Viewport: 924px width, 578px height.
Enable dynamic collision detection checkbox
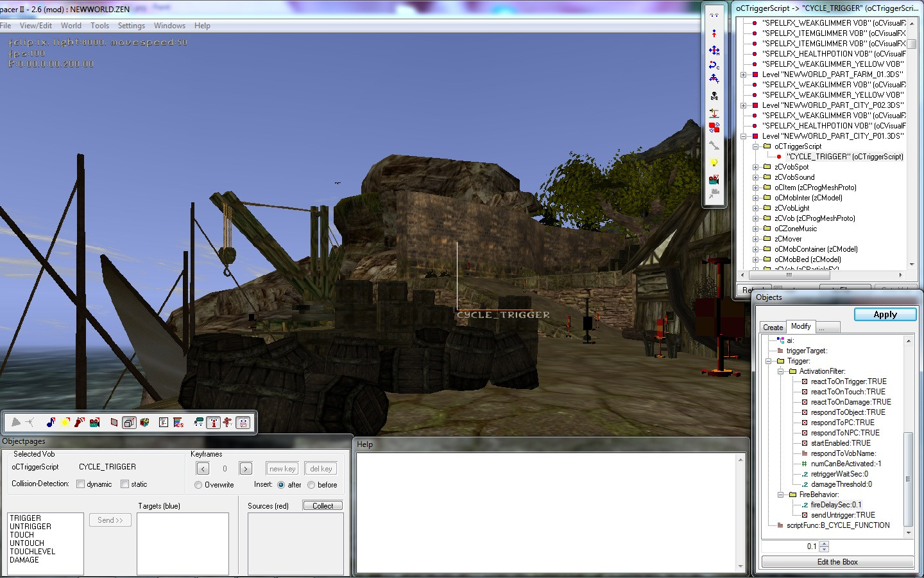coord(80,484)
